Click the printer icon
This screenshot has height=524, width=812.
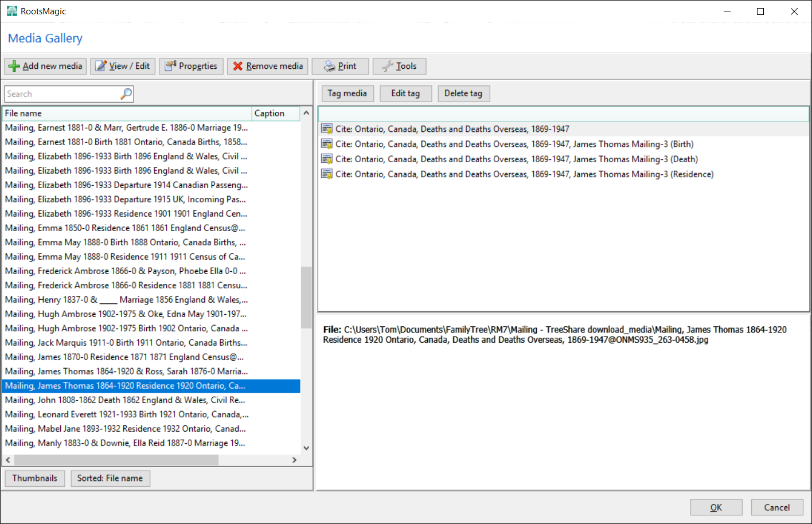pyautogui.click(x=330, y=67)
